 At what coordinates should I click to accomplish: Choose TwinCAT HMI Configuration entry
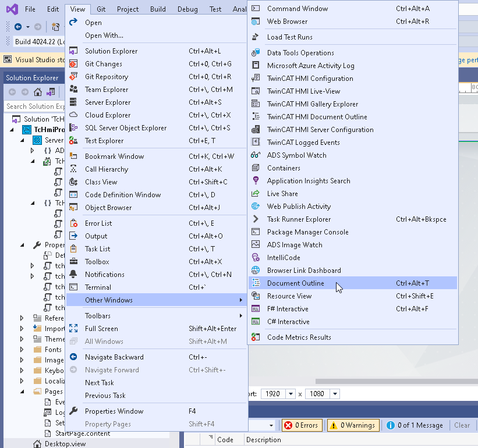point(353,79)
